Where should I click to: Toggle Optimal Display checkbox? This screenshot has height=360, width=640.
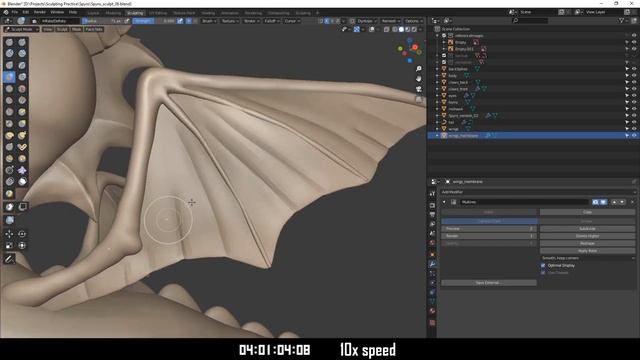[x=543, y=266]
